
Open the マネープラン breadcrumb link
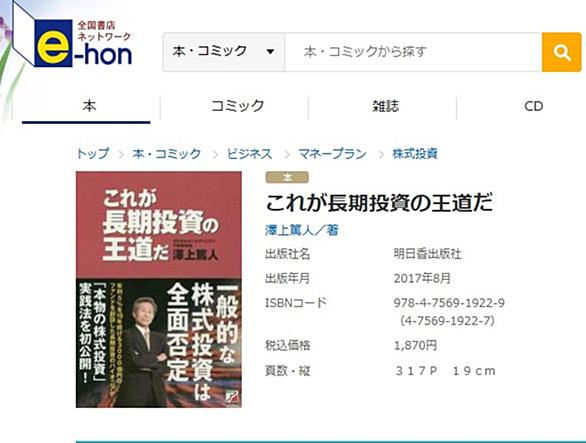pyautogui.click(x=332, y=154)
